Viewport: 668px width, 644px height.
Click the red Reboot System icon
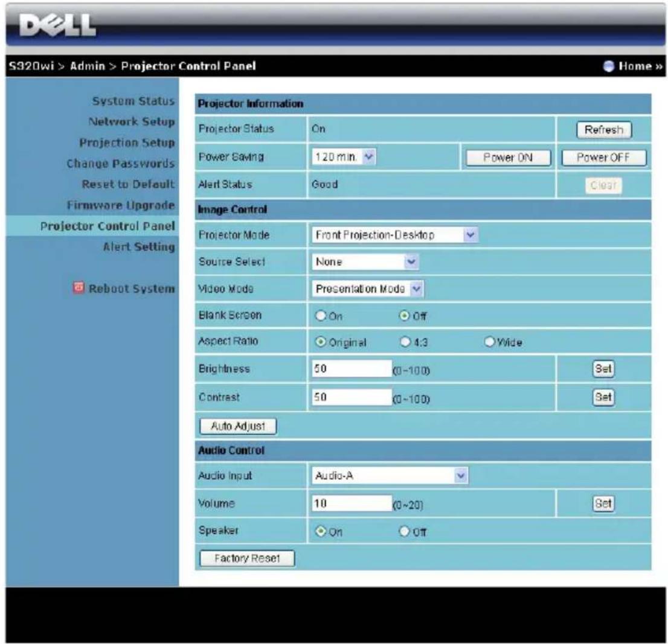pyautogui.click(x=79, y=287)
